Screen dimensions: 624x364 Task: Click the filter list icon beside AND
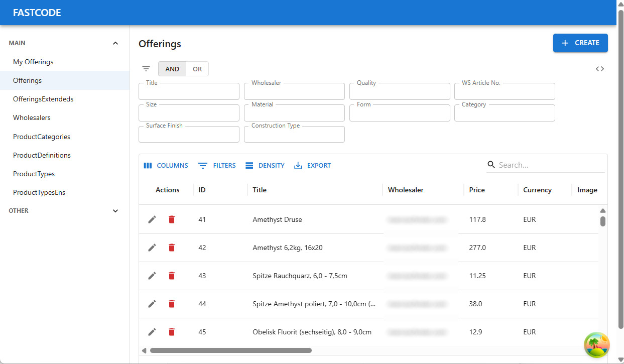(x=146, y=69)
